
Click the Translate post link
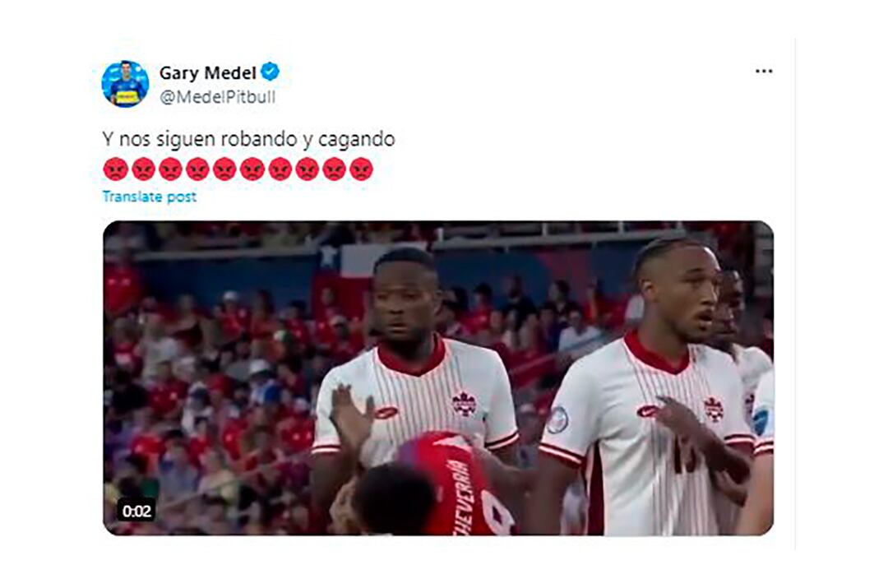coord(150,197)
